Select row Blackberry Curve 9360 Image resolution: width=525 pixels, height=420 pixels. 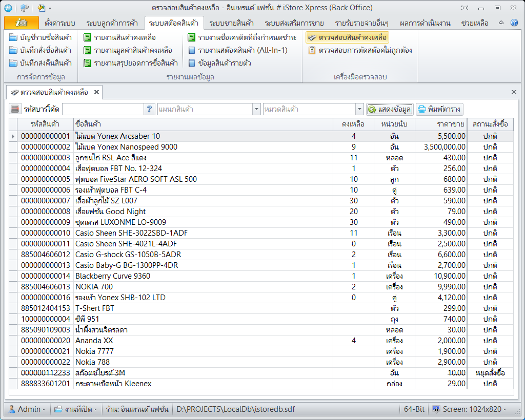(x=261, y=276)
